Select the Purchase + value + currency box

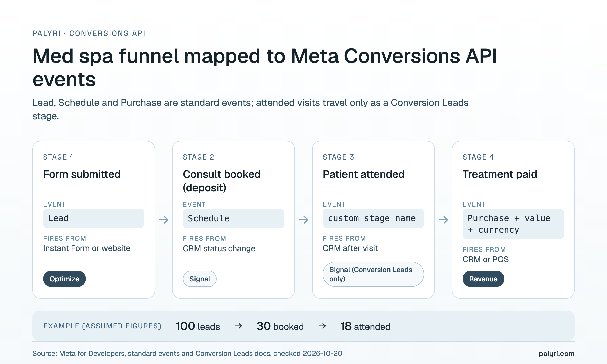coord(513,224)
